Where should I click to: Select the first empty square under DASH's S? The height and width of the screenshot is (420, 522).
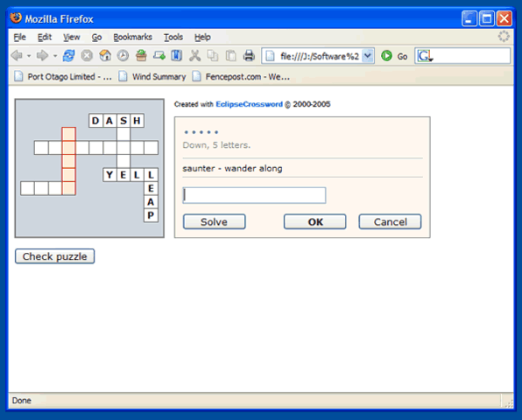123,134
